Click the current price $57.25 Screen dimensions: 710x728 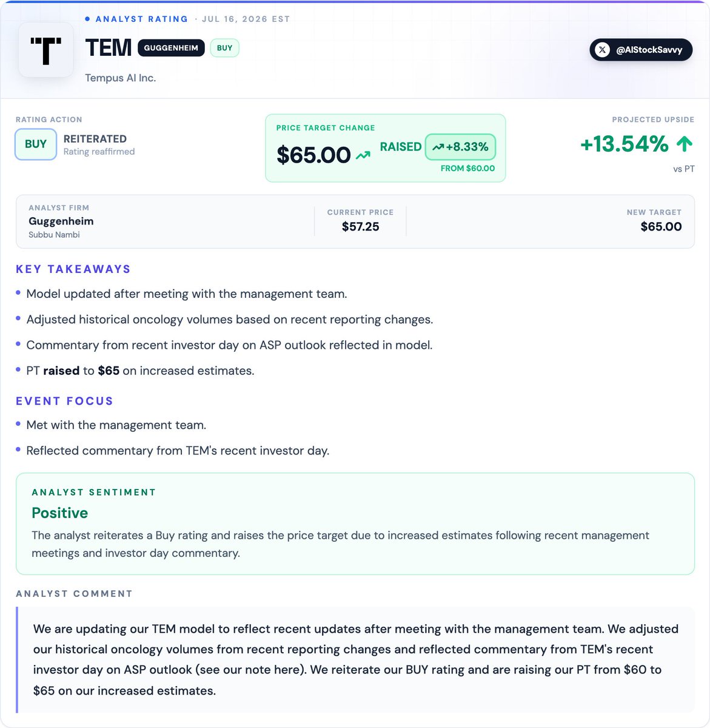(361, 226)
